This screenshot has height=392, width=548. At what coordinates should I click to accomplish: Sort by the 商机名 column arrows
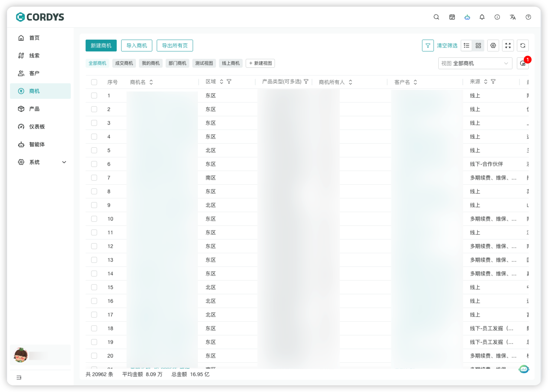[151, 82]
